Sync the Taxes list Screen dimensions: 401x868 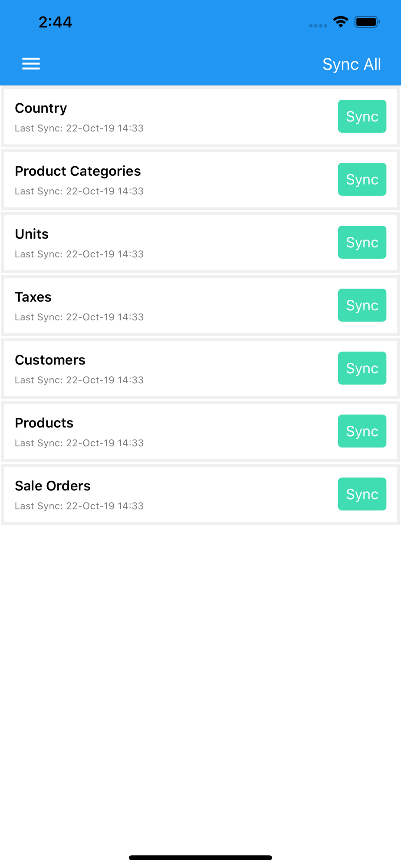coord(362,305)
